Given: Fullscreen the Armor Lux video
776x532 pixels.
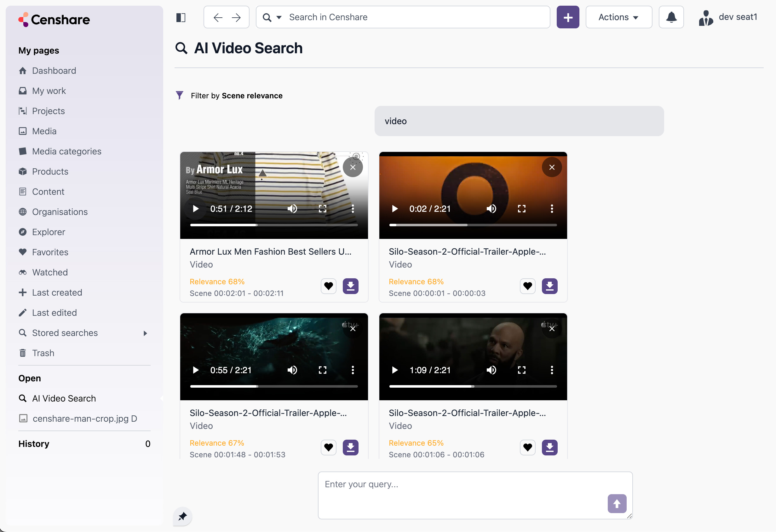Looking at the screenshot, I should (323, 209).
